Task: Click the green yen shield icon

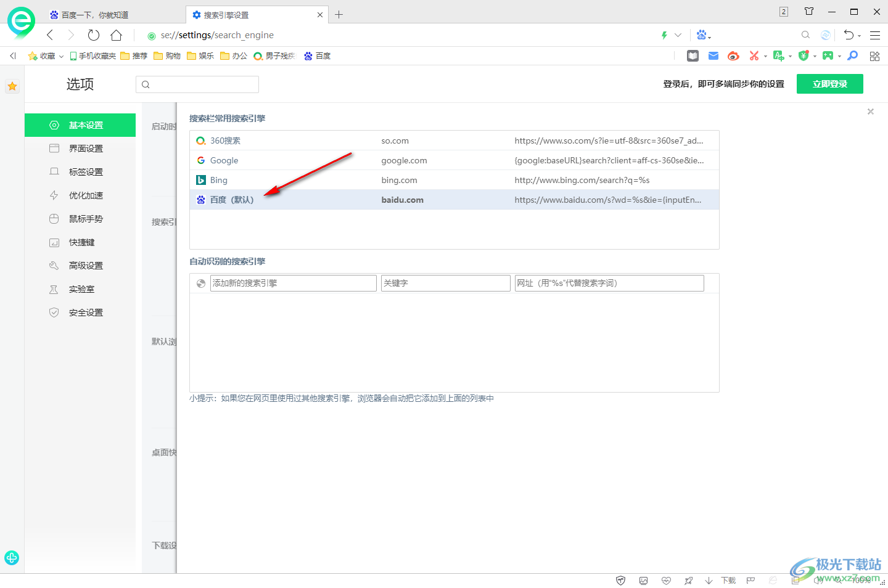Action: click(803, 56)
